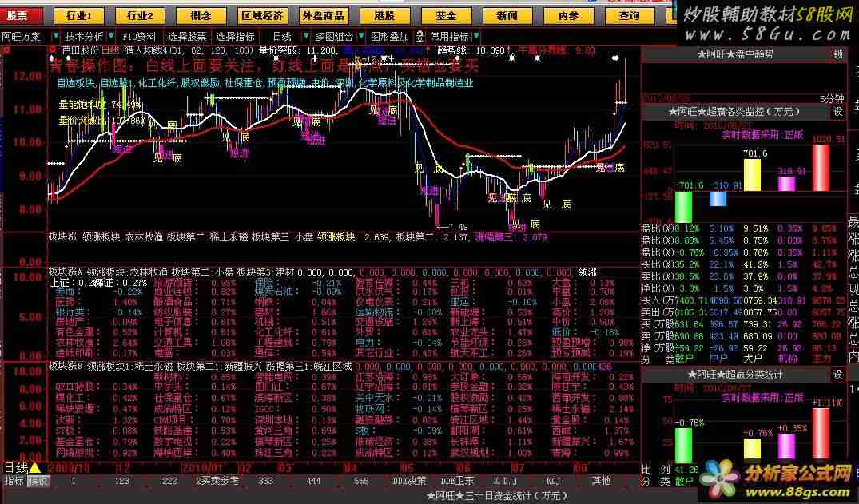Click the 日线 label above indicator tabs
Image resolution: width=859 pixels, height=504 pixels.
coord(16,468)
